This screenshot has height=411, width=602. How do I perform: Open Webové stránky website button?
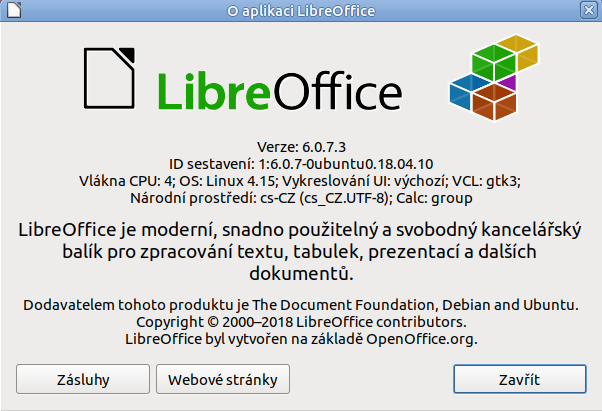[223, 379]
